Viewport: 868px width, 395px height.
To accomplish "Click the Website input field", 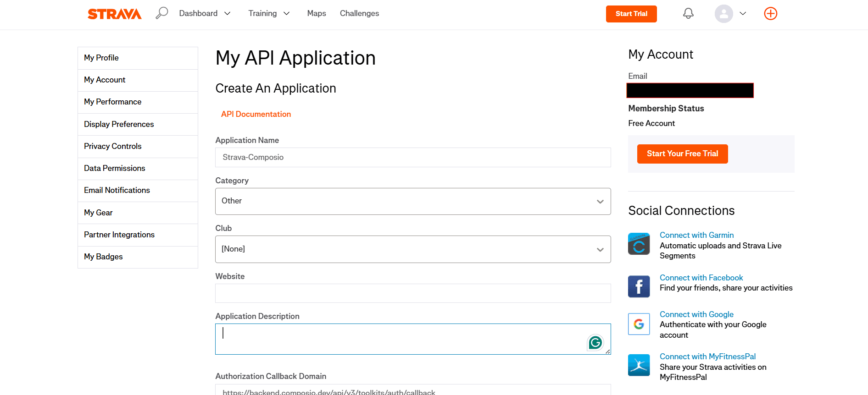I will pos(412,293).
